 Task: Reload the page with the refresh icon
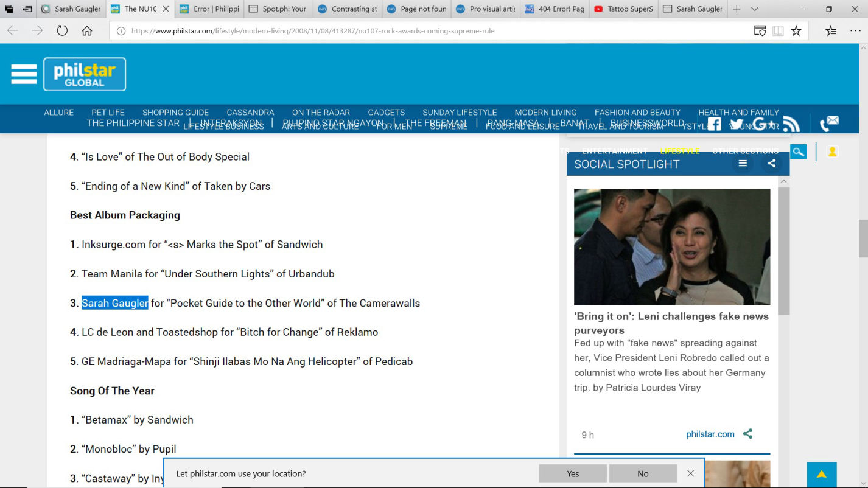point(62,30)
